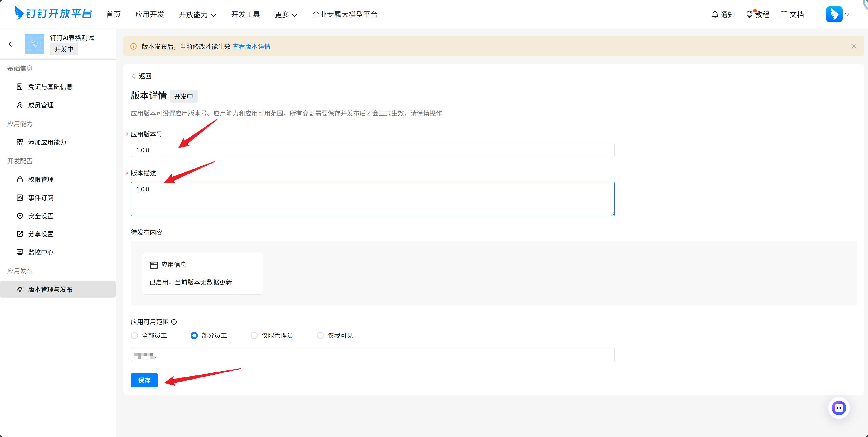Open 事件订阅 in the sidebar

click(x=41, y=198)
